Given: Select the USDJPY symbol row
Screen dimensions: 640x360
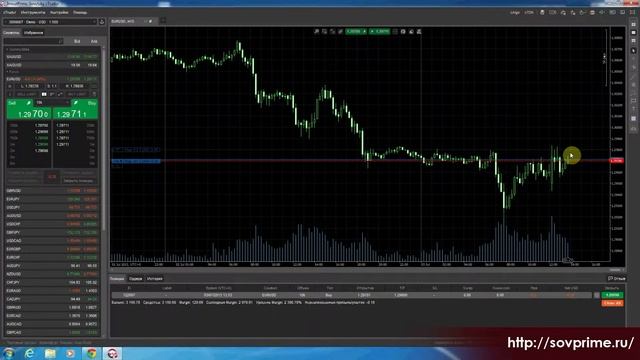Looking at the screenshot, I should tap(51, 207).
